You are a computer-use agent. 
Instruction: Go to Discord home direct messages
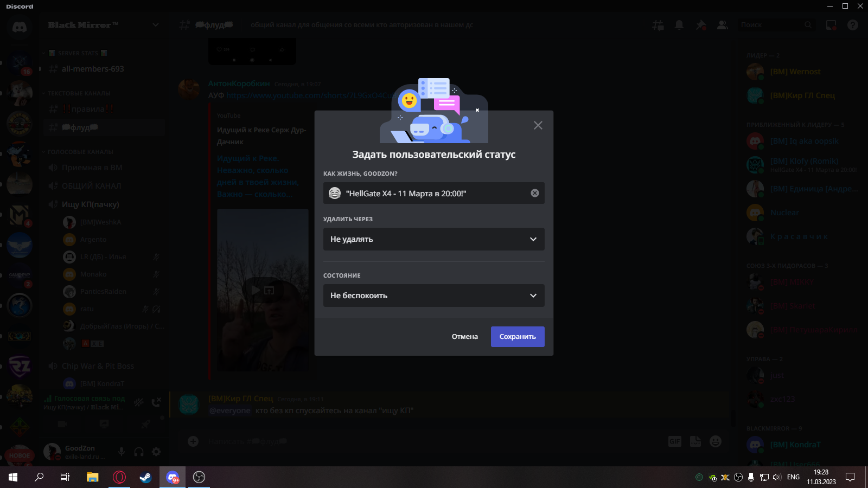click(x=20, y=26)
